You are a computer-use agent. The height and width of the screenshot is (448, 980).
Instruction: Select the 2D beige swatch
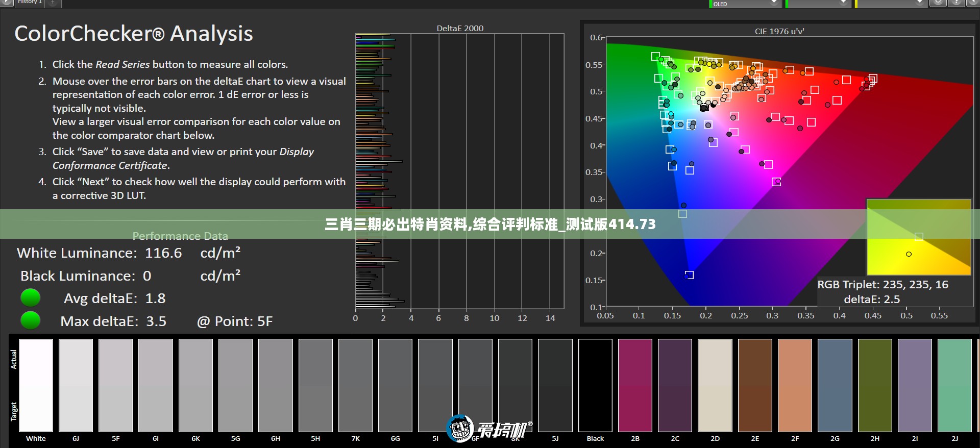[715, 385]
